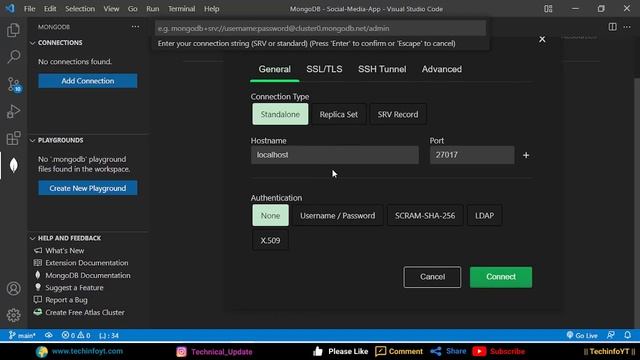Click the customize layout icon in title bar
The width and height of the screenshot is (640, 360).
pos(548,9)
